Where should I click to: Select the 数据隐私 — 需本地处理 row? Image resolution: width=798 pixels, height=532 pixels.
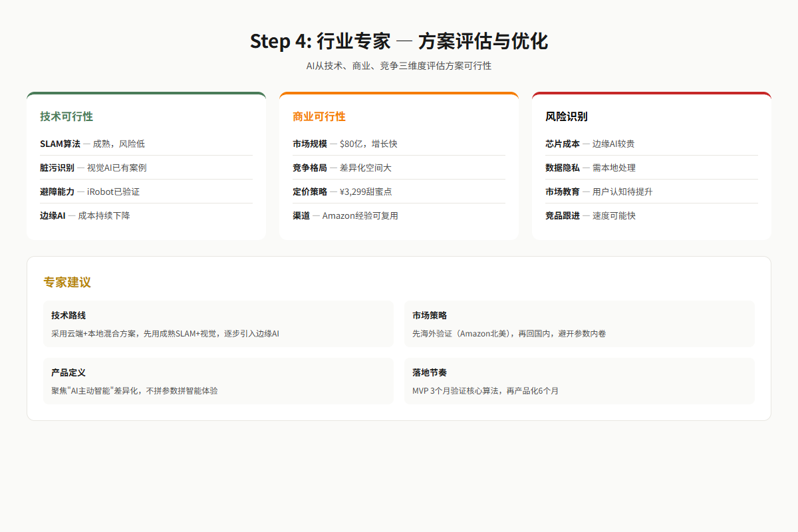(652, 168)
